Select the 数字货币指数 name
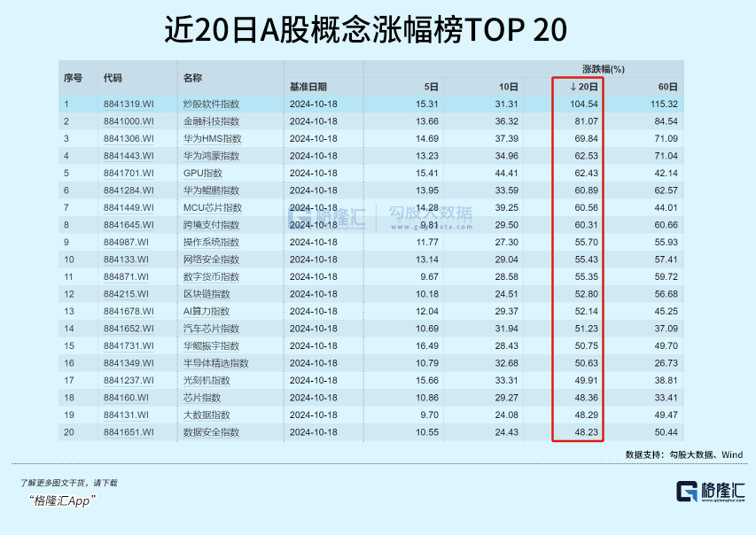Image resolution: width=756 pixels, height=535 pixels. [211, 277]
